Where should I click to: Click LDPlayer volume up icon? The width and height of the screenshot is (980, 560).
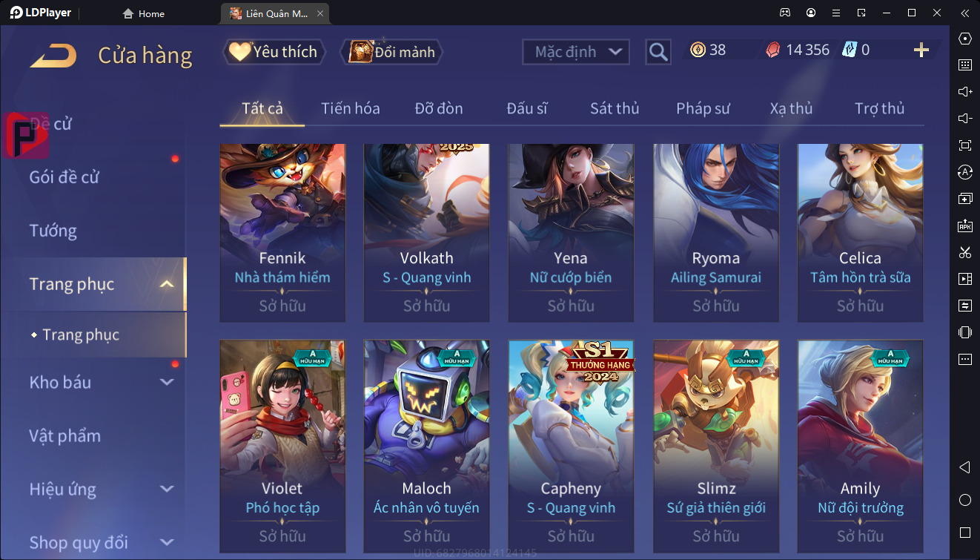965,92
